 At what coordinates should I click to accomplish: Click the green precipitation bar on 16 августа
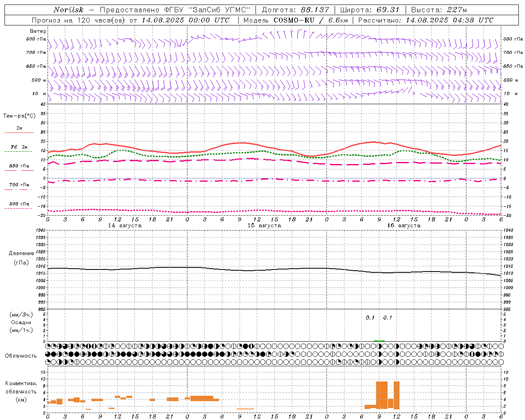tap(379, 340)
